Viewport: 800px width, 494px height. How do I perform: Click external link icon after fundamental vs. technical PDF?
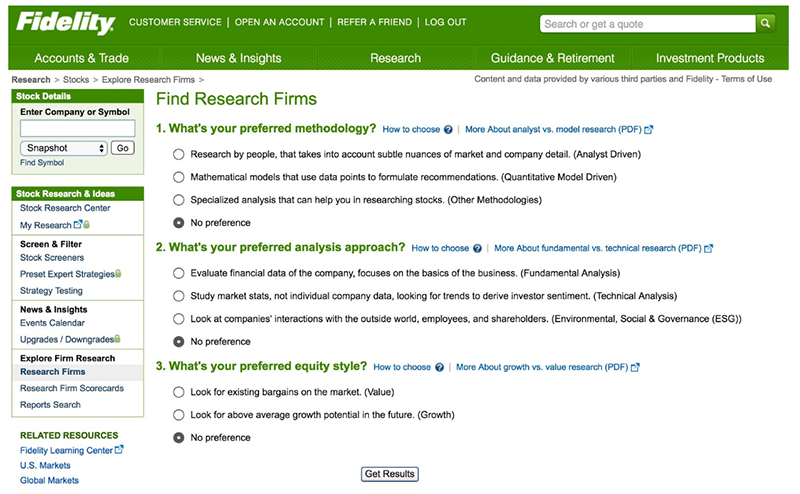(x=708, y=249)
